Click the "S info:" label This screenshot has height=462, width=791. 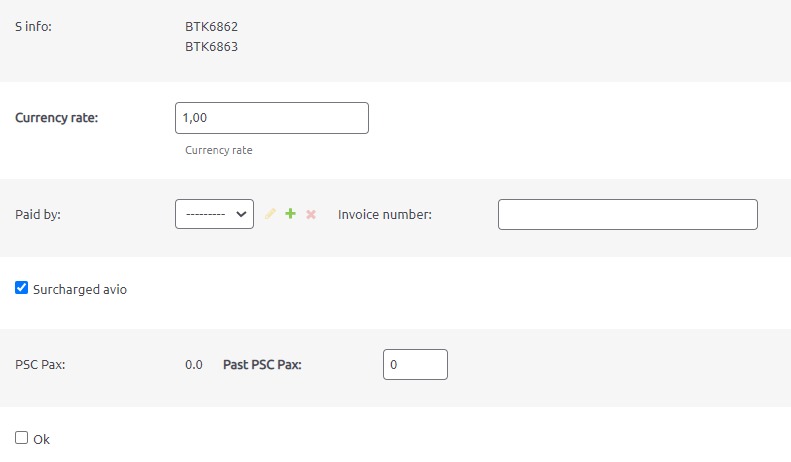pos(33,27)
